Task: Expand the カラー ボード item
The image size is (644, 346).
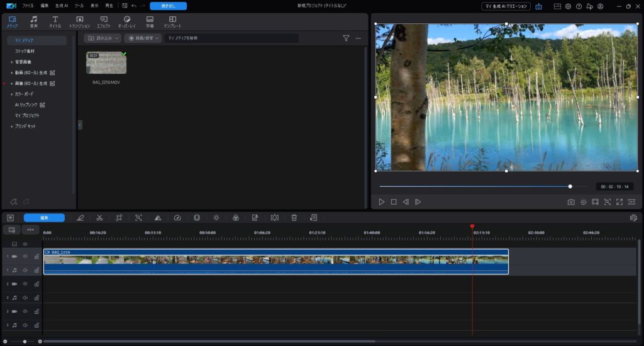Action: point(11,94)
